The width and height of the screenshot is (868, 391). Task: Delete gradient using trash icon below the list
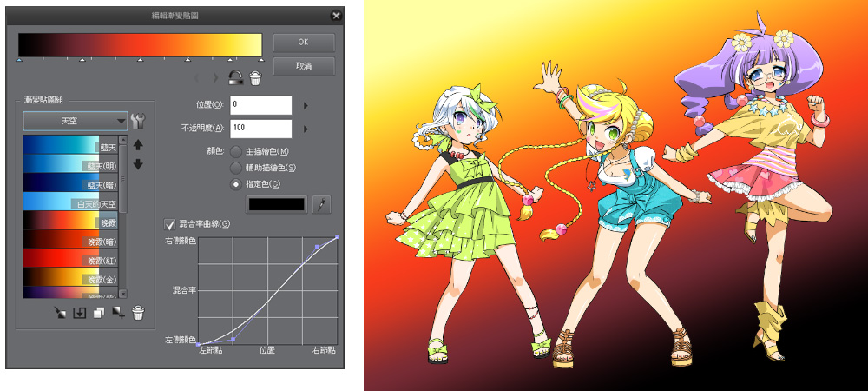137,313
